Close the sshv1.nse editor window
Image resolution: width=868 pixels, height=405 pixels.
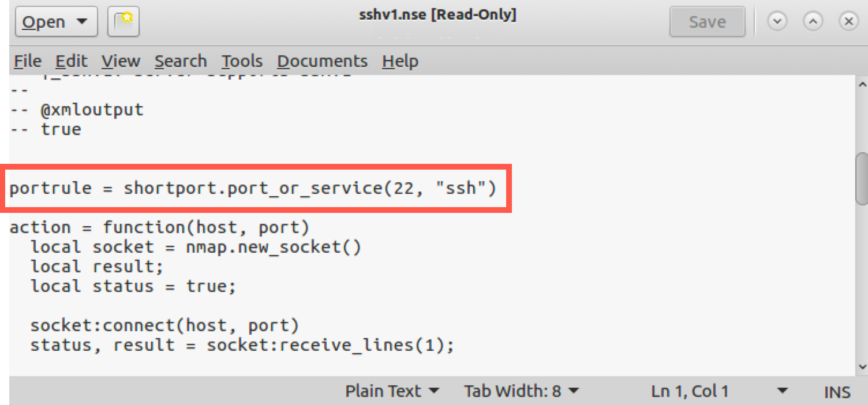[x=848, y=22]
